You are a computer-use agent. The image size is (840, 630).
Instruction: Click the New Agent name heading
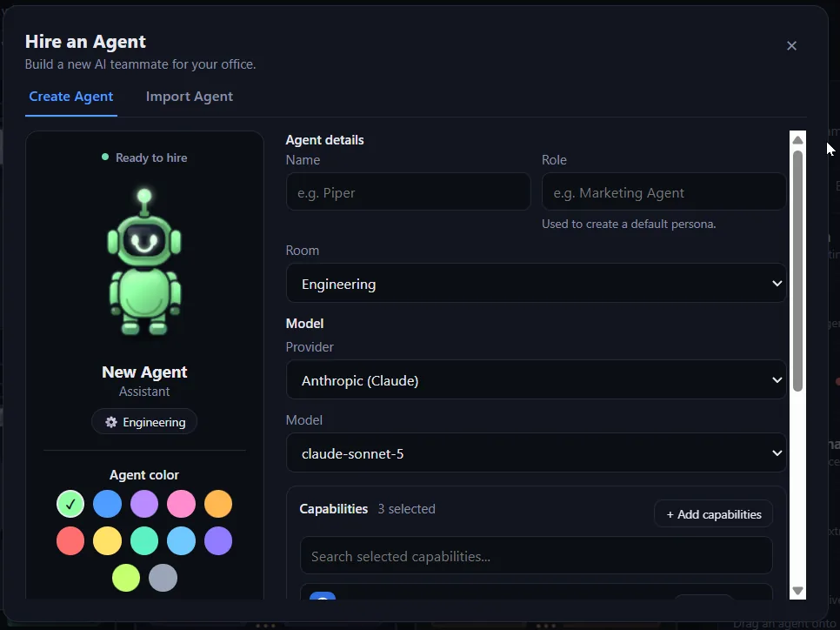click(144, 372)
